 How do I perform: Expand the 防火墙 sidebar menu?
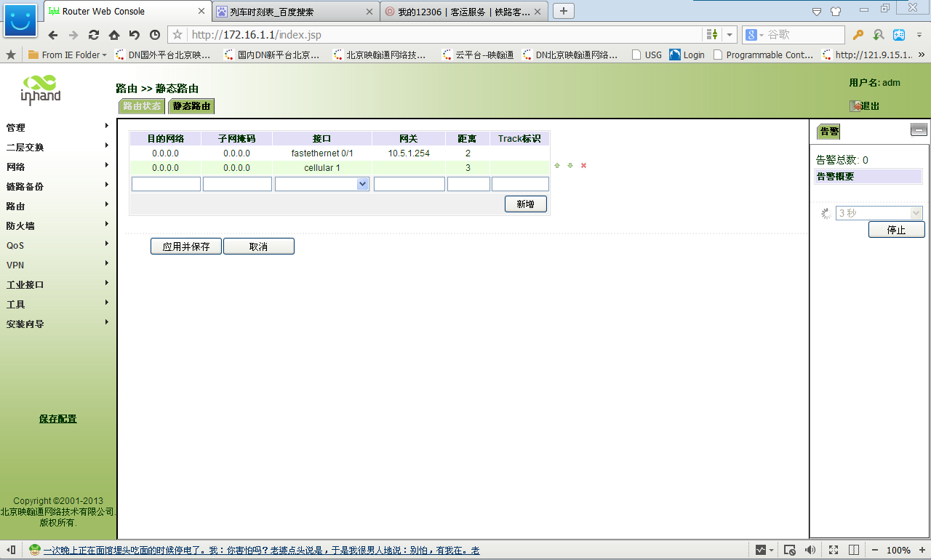58,225
